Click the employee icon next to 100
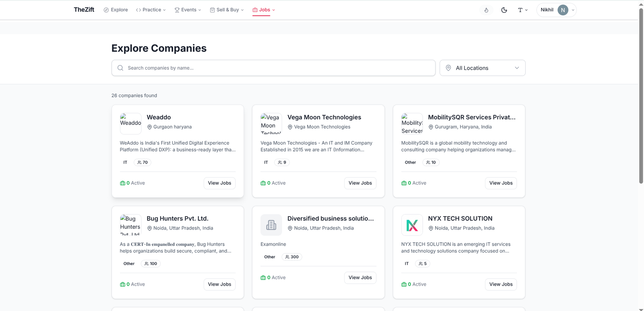The width and height of the screenshot is (644, 311). pyautogui.click(x=147, y=263)
